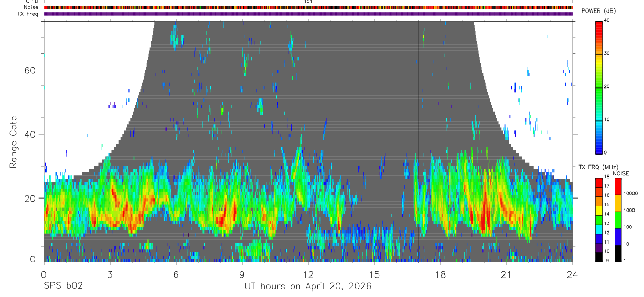Click the "151" CPID value at top
The height and width of the screenshot is (297, 644).
[308, 2]
